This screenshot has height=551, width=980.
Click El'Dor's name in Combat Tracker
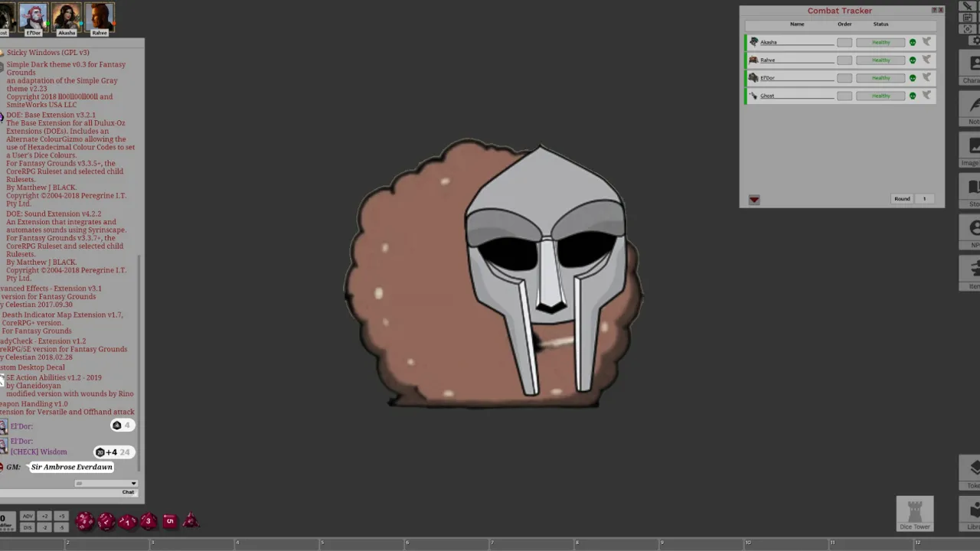click(x=796, y=77)
